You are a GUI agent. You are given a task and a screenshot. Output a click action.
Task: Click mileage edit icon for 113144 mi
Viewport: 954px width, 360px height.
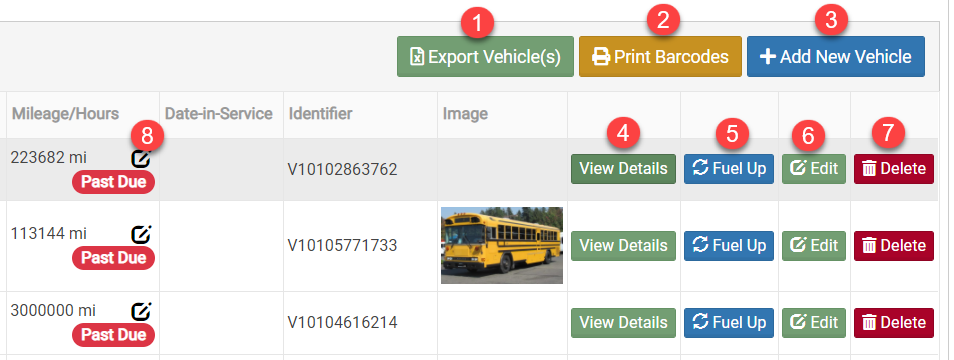point(141,234)
